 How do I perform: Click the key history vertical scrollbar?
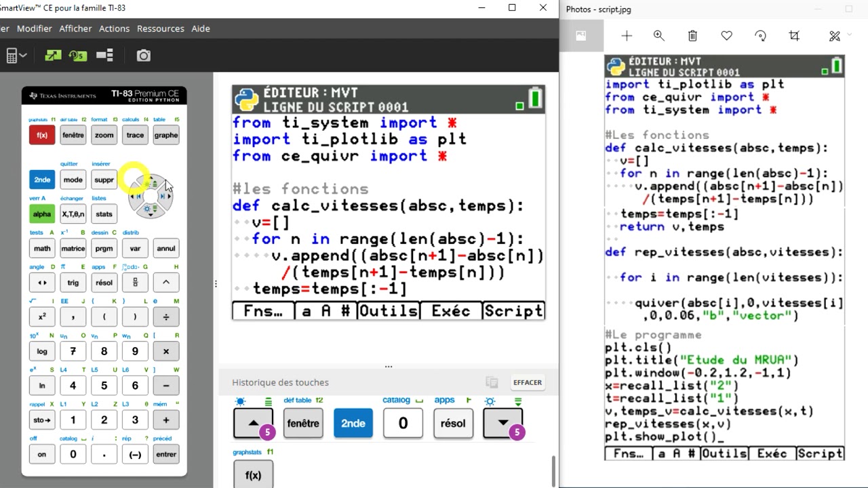(555, 471)
